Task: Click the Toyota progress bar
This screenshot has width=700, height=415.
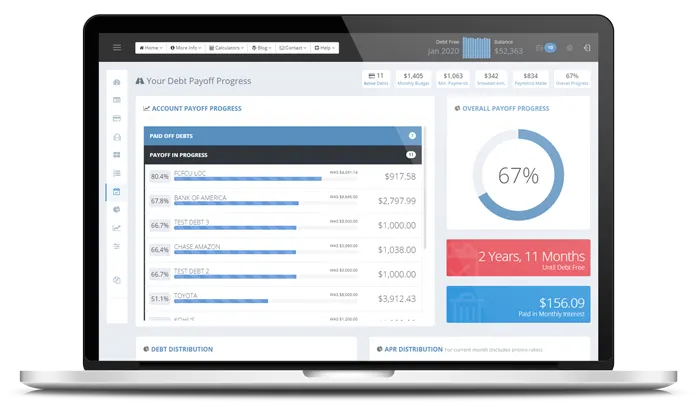Action: [x=266, y=301]
